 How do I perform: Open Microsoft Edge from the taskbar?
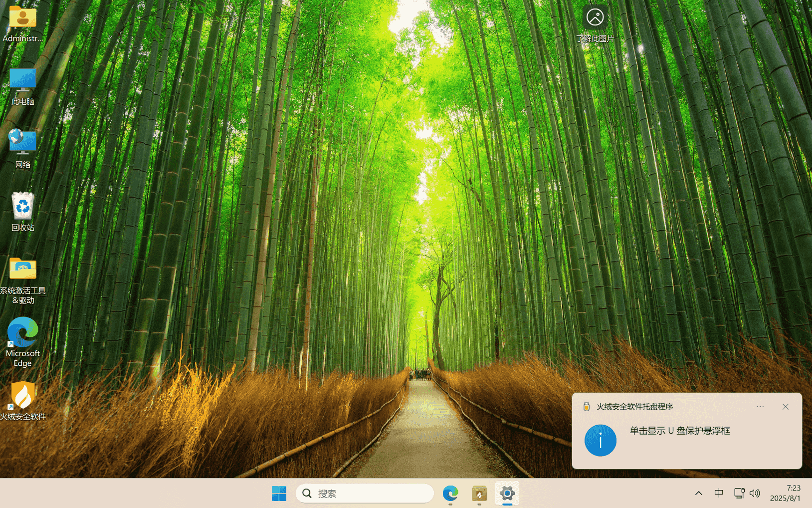click(x=450, y=494)
